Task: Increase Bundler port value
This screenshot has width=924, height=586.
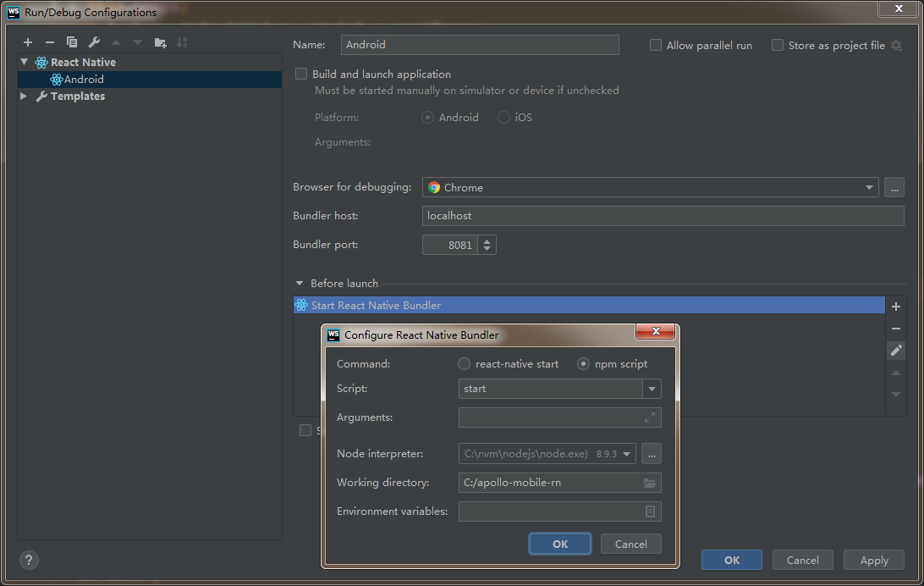Action: point(487,240)
